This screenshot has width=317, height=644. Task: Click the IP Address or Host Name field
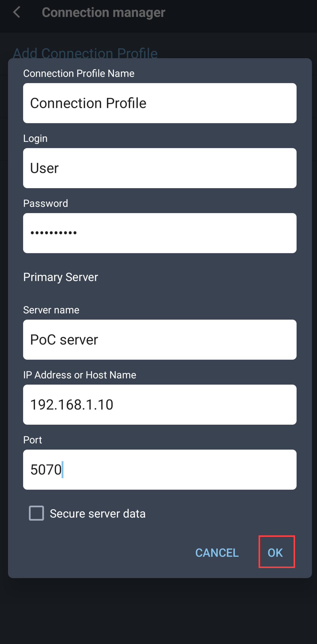(160, 404)
